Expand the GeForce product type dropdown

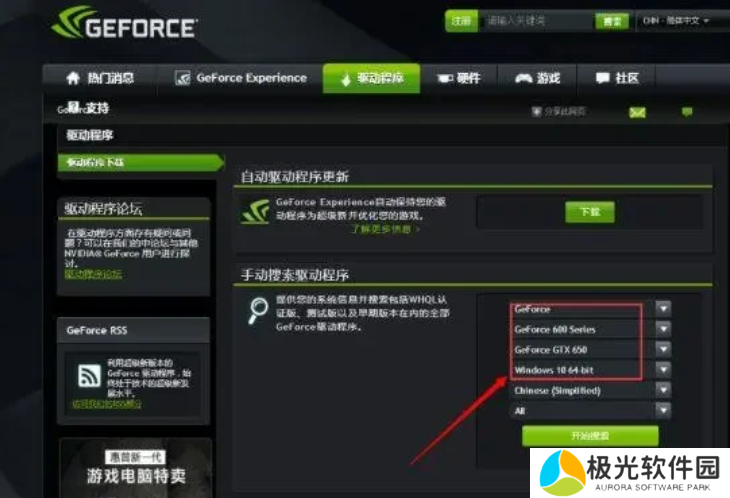point(591,309)
